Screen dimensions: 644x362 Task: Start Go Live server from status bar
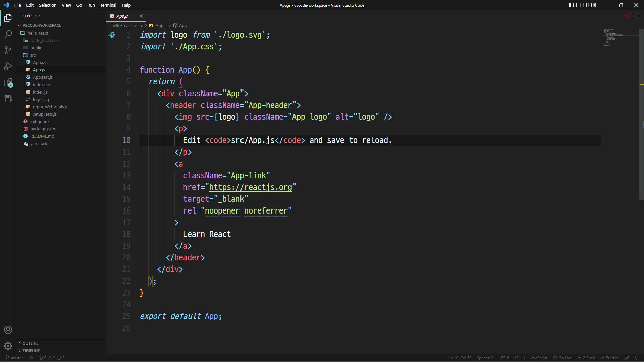click(562, 358)
